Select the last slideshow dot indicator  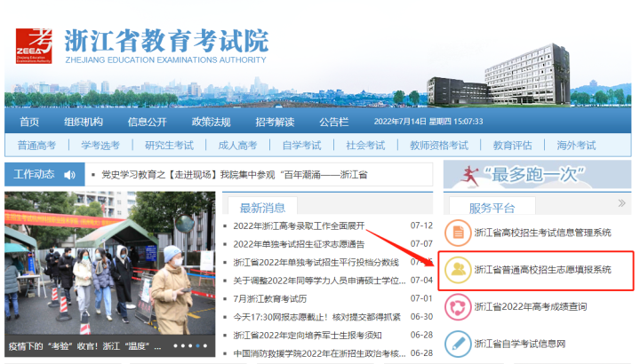[x=205, y=345]
